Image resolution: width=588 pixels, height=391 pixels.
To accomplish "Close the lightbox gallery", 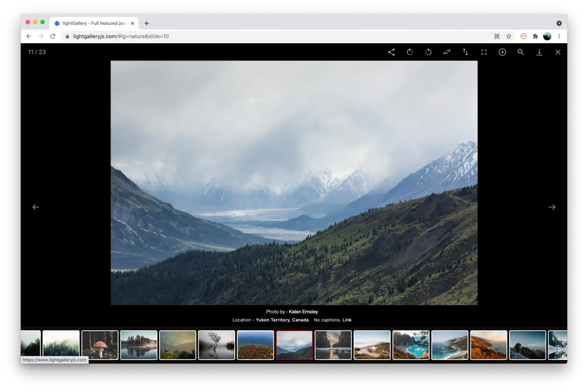I will (558, 52).
